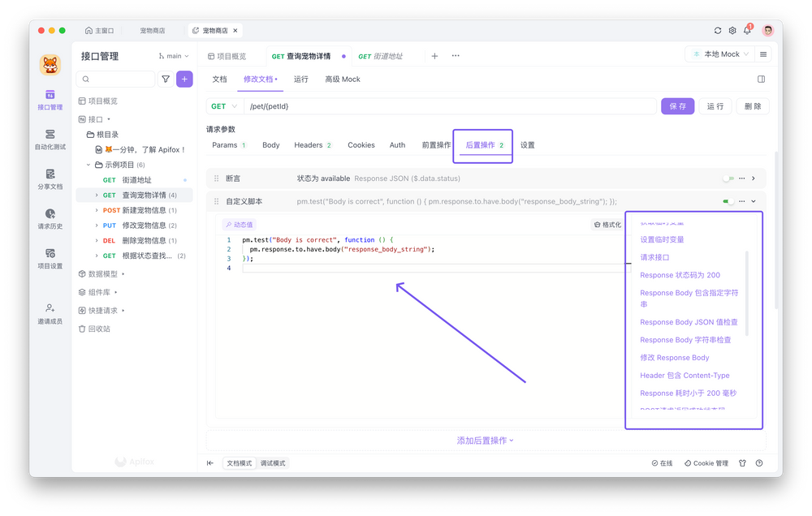Open 请求历史 from the sidebar

(50, 219)
